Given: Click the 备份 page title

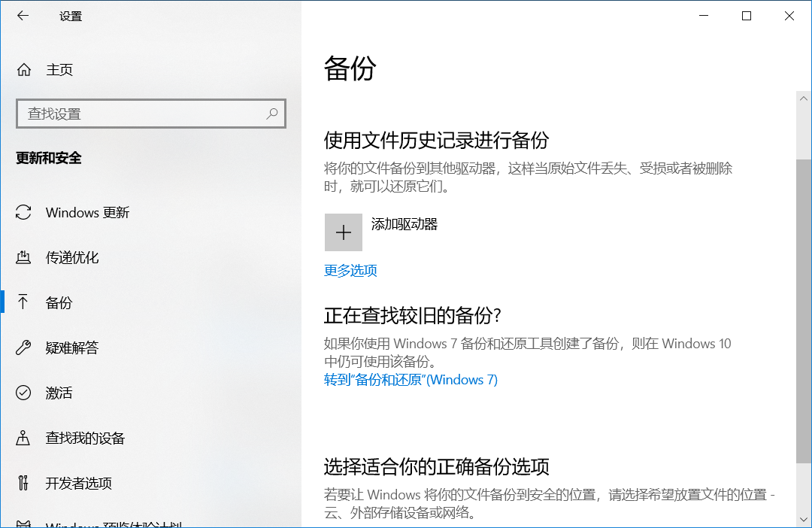Looking at the screenshot, I should [350, 69].
